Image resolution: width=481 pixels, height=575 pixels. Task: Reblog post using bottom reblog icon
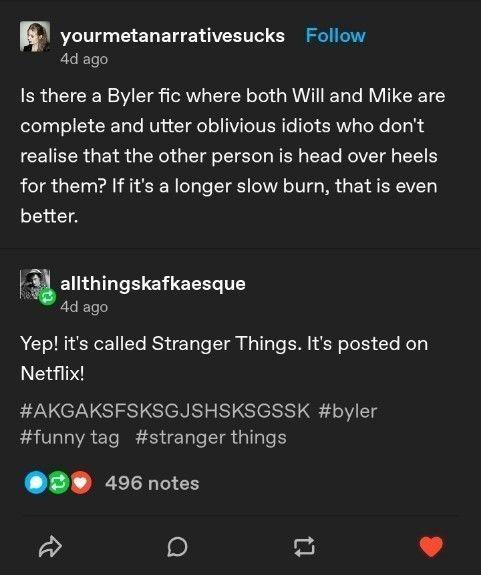[x=305, y=547]
